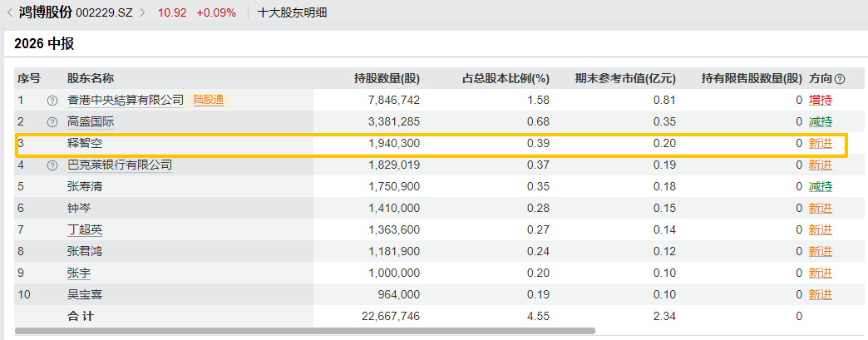Click the horizontal scrollbar under the table
The height and width of the screenshot is (340, 868).
tap(305, 331)
